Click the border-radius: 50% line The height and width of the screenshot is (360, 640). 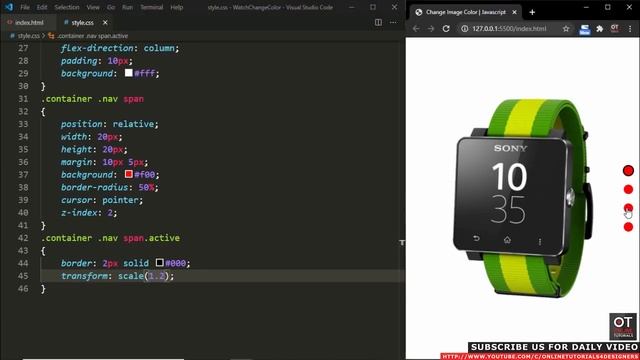[109, 187]
